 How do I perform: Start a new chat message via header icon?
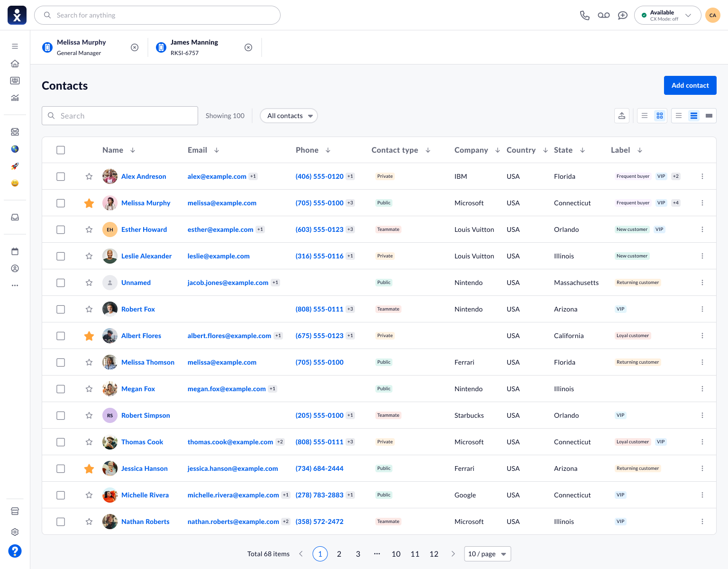coord(623,15)
